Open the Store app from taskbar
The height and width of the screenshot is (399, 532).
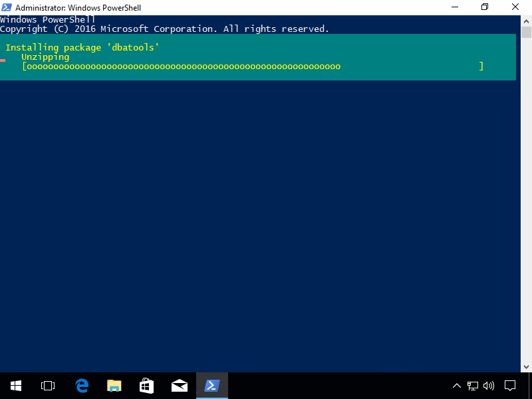click(146, 386)
